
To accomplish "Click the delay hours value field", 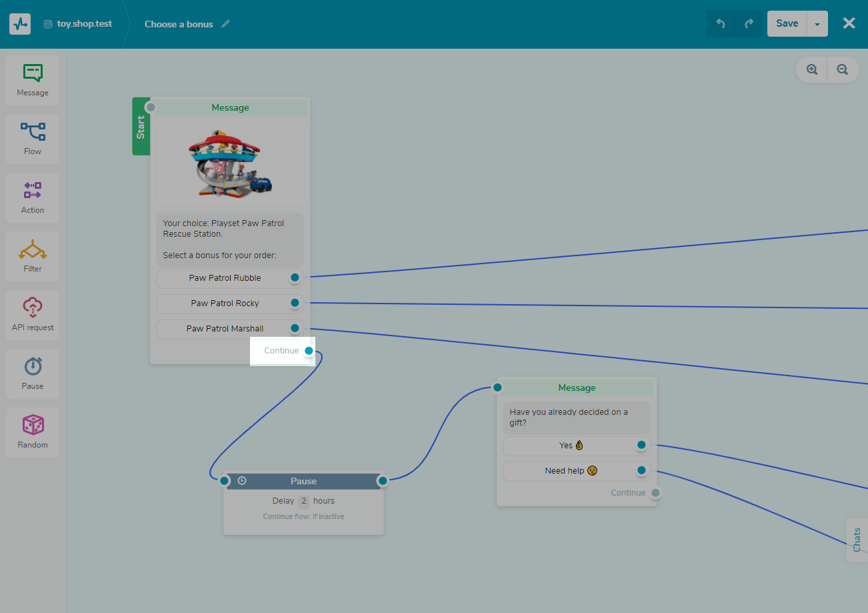I will click(303, 501).
